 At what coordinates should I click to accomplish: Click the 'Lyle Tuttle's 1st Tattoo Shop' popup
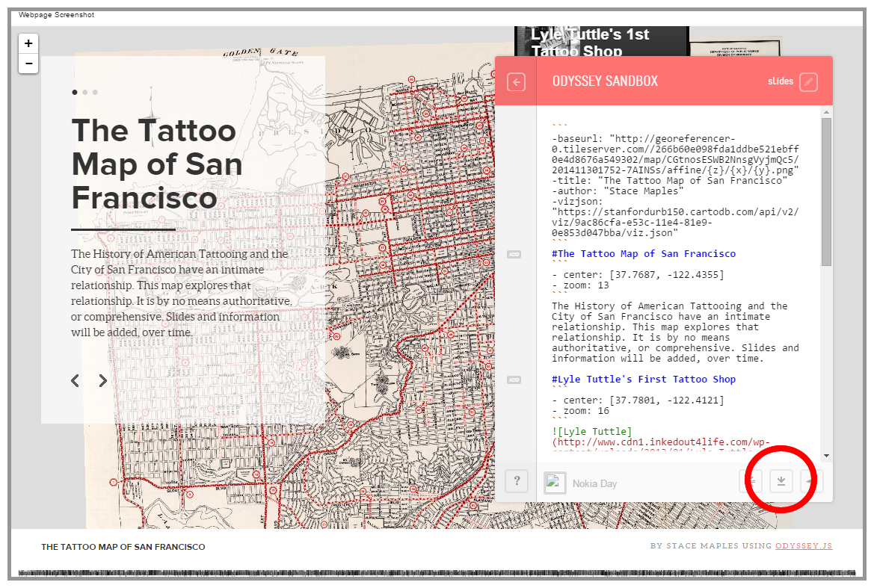(x=601, y=42)
